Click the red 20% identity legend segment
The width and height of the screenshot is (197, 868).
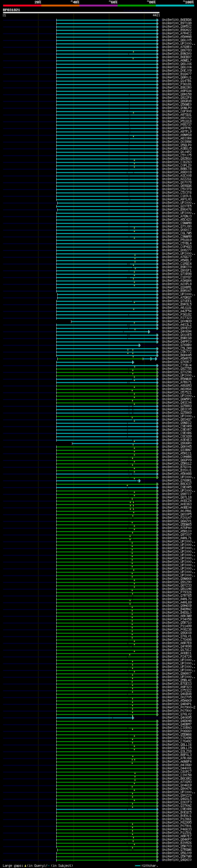(22, 6)
